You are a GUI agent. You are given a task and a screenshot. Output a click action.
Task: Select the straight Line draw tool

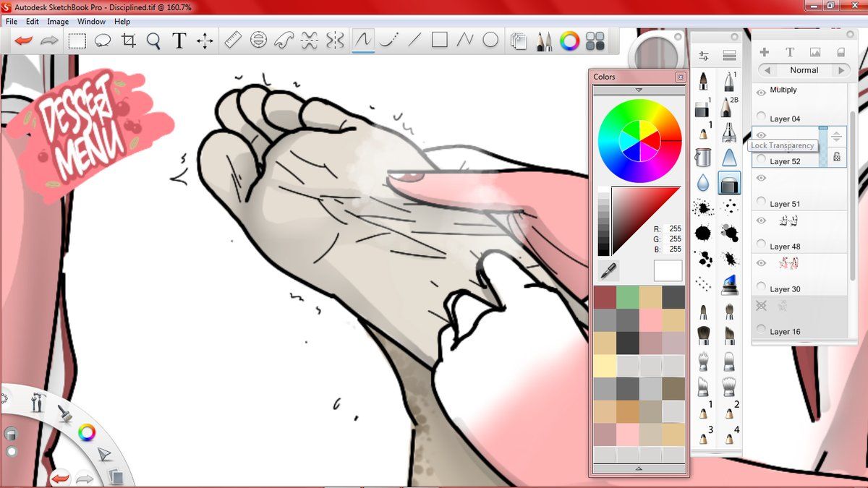coord(414,40)
